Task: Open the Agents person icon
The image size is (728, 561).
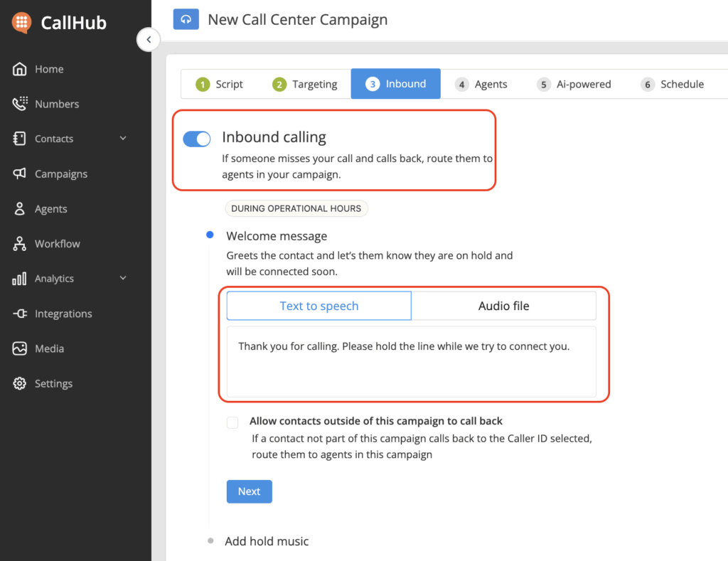Action: pos(20,209)
